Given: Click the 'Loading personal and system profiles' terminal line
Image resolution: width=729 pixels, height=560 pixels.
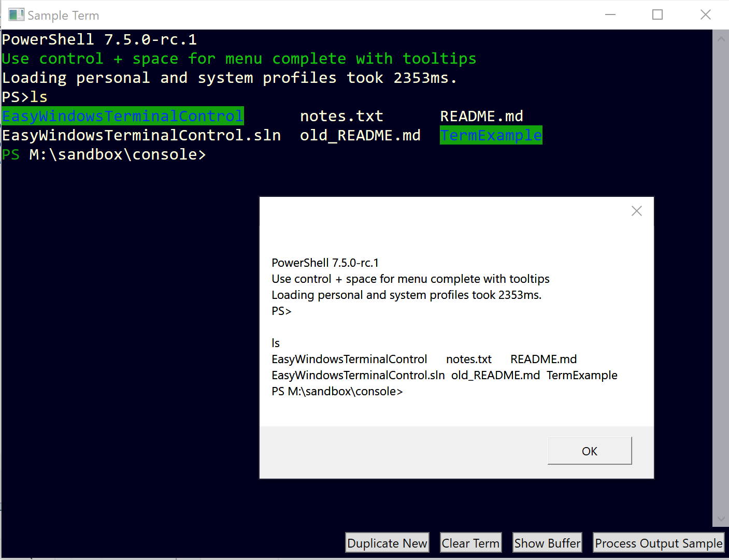Looking at the screenshot, I should 230,78.
